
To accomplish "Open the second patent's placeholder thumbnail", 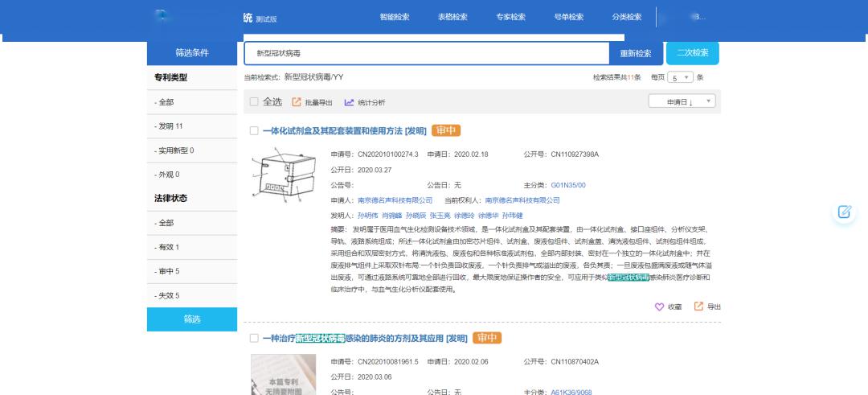I will pyautogui.click(x=283, y=375).
